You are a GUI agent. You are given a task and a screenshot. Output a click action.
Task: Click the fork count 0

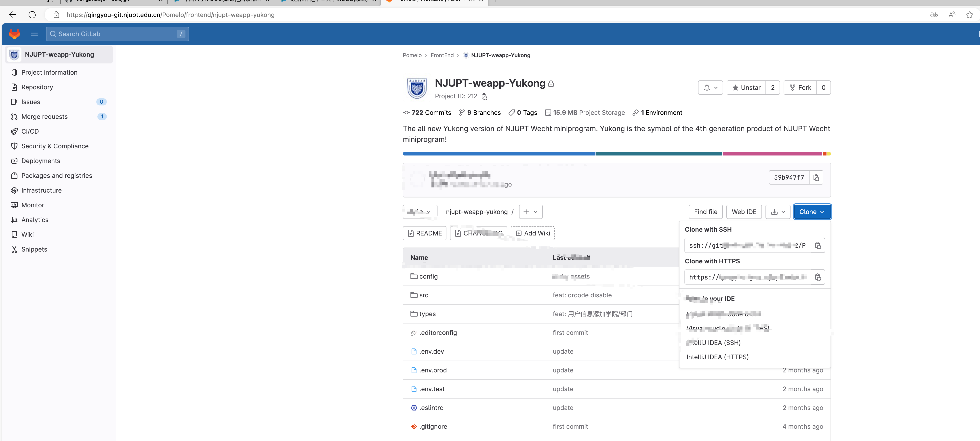point(823,88)
